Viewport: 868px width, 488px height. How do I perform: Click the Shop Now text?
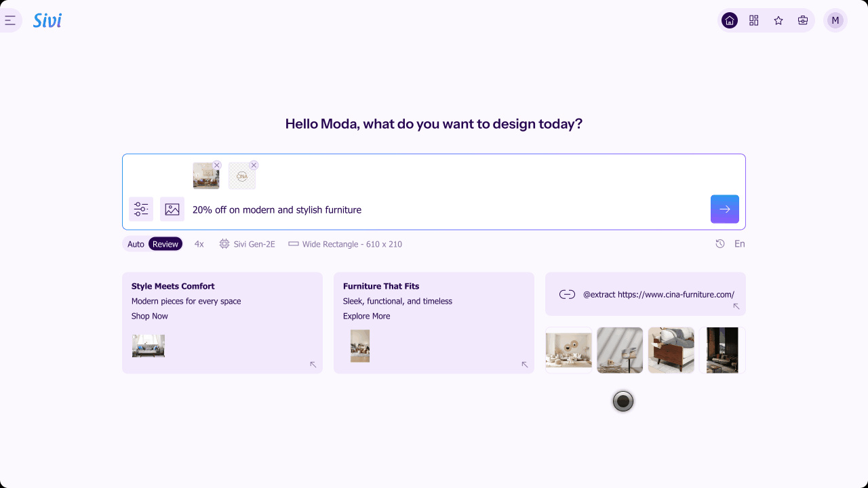point(150,317)
